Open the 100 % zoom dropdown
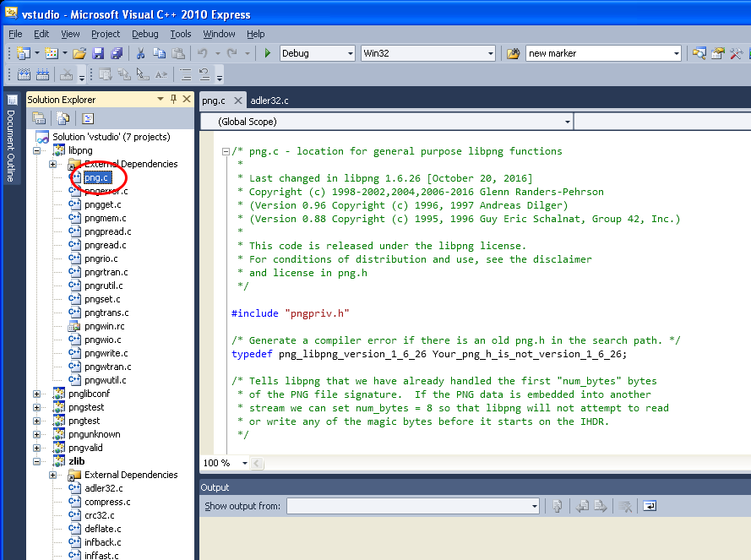The height and width of the screenshot is (560, 751). click(245, 463)
